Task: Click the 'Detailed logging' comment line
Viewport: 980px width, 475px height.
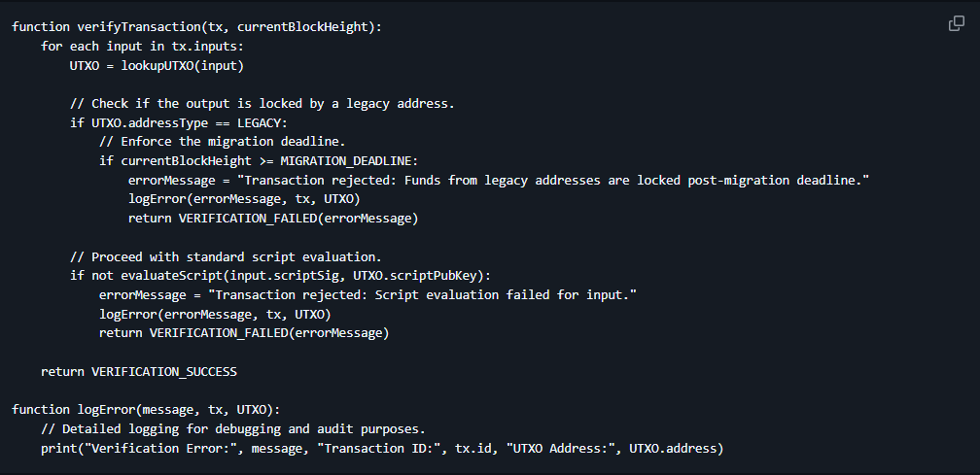Action: (233, 428)
